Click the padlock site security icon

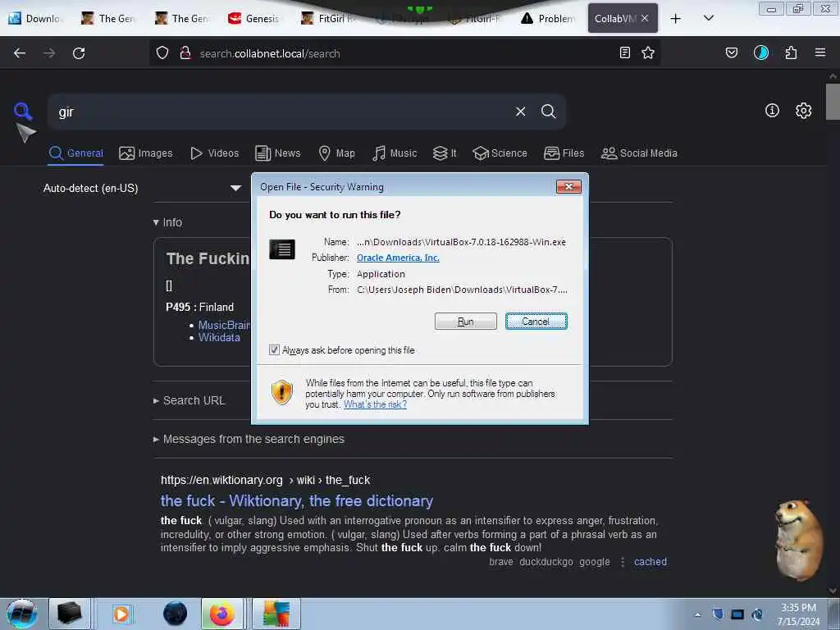tap(185, 52)
